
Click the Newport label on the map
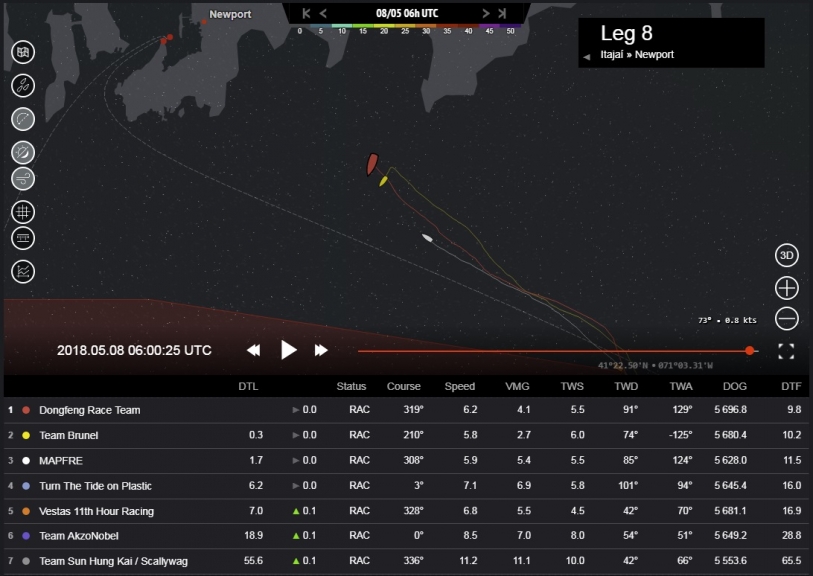(230, 15)
